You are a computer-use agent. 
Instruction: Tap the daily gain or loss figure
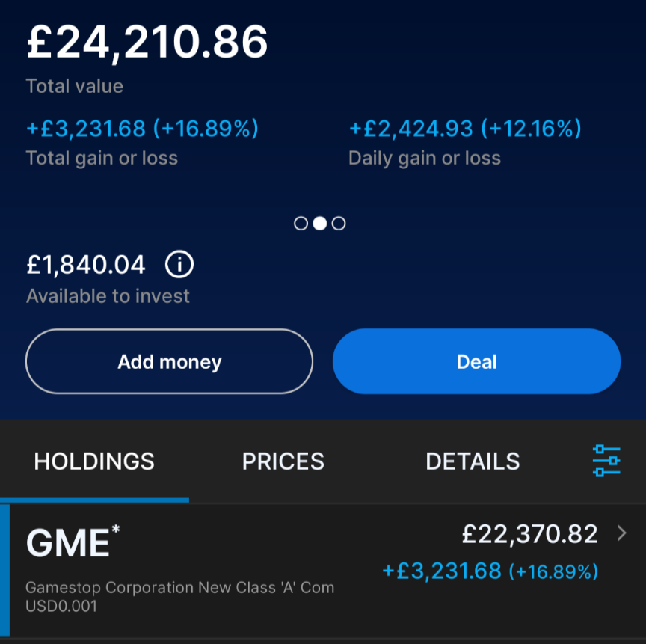pyautogui.click(x=465, y=128)
